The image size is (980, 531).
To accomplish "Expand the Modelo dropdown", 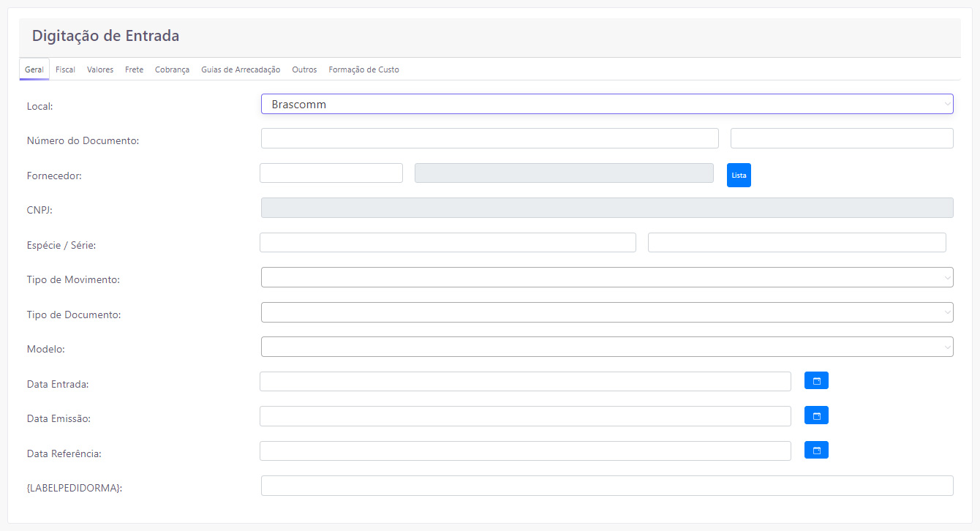I will pos(606,347).
